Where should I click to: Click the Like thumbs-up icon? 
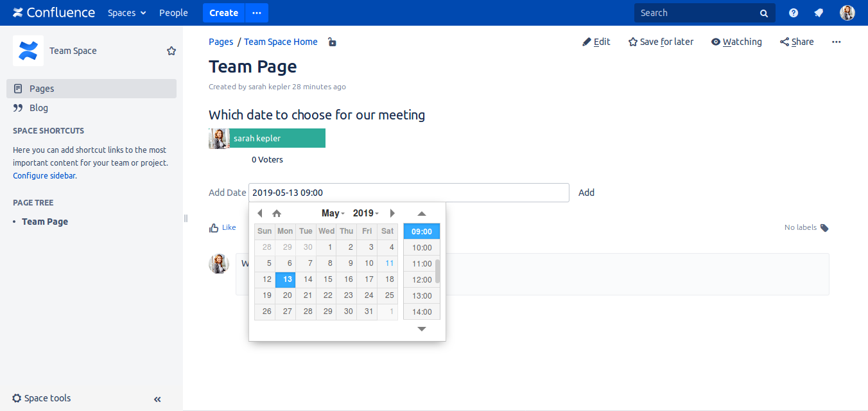pos(214,227)
